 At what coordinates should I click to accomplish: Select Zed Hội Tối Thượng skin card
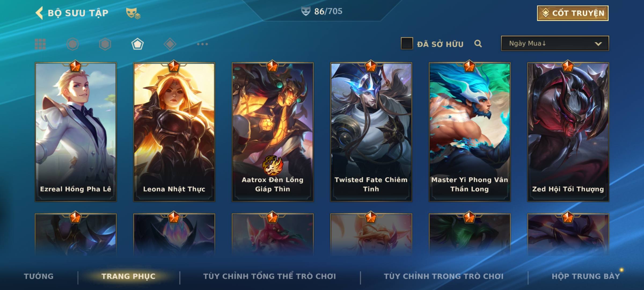pyautogui.click(x=568, y=132)
